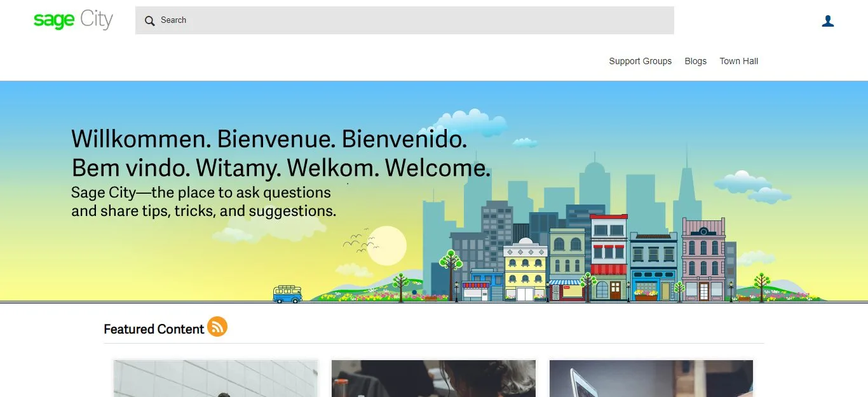Open the middle featured content thumbnail
Viewport: 868px width, 397px height.
tap(433, 379)
